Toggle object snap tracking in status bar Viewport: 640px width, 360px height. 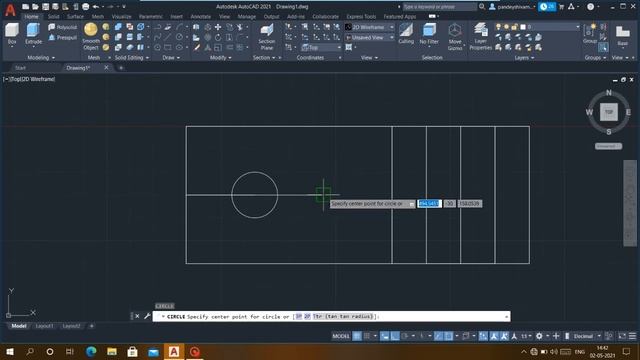438,336
